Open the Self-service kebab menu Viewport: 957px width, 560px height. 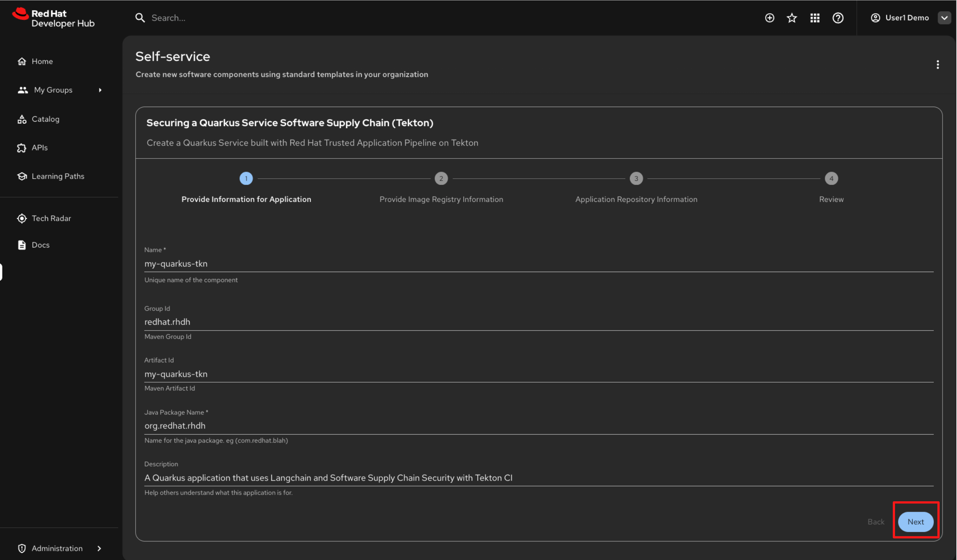click(938, 65)
